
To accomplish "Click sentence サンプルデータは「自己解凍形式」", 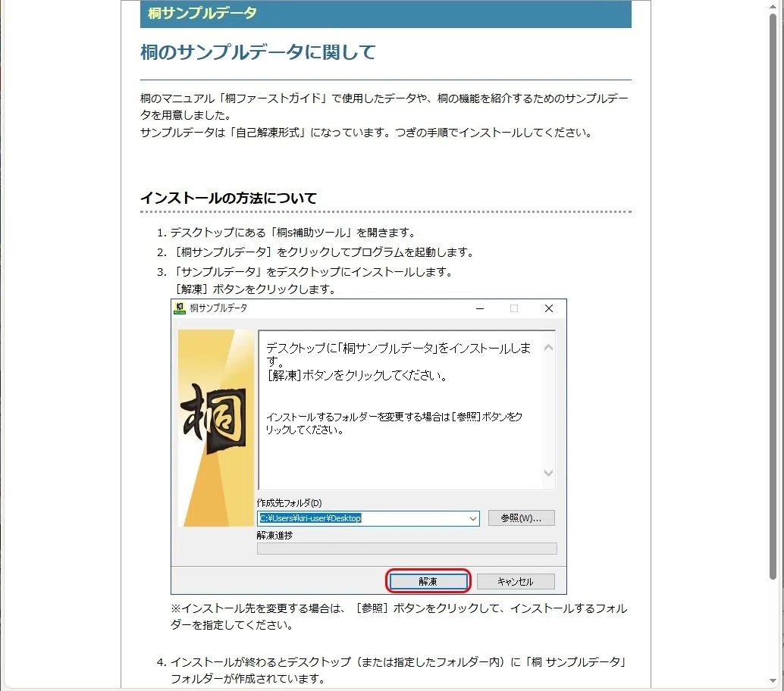I will (x=366, y=133).
